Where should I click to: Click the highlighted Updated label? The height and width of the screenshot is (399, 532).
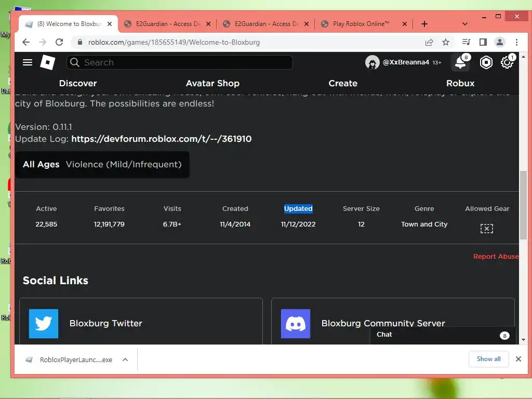[x=298, y=209]
